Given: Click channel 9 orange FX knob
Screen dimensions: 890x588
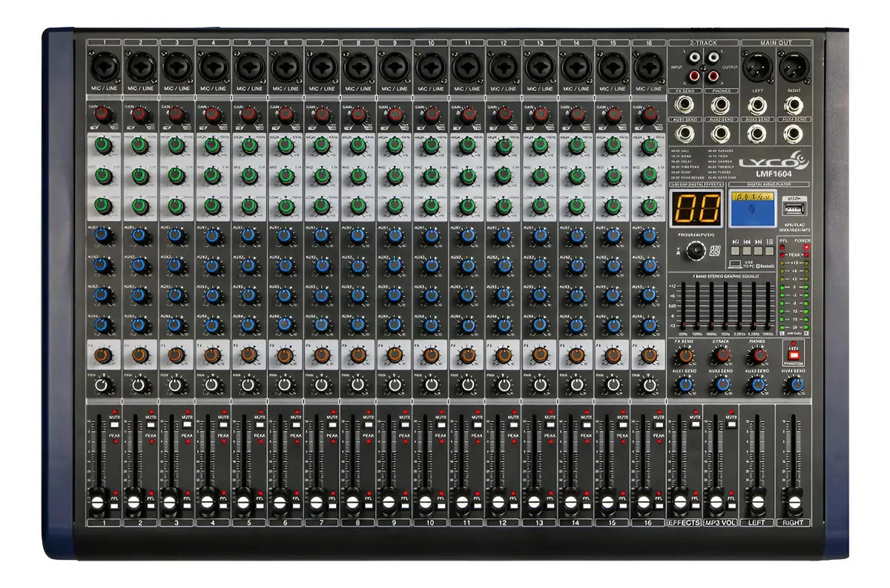Looking at the screenshot, I should click(x=394, y=356).
